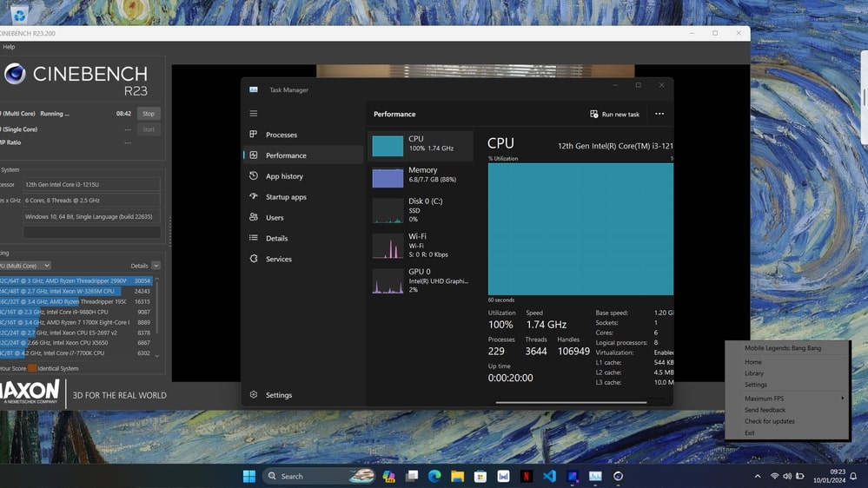The width and height of the screenshot is (868, 488).
Task: Open App history in Task Manager
Action: click(x=303, y=176)
